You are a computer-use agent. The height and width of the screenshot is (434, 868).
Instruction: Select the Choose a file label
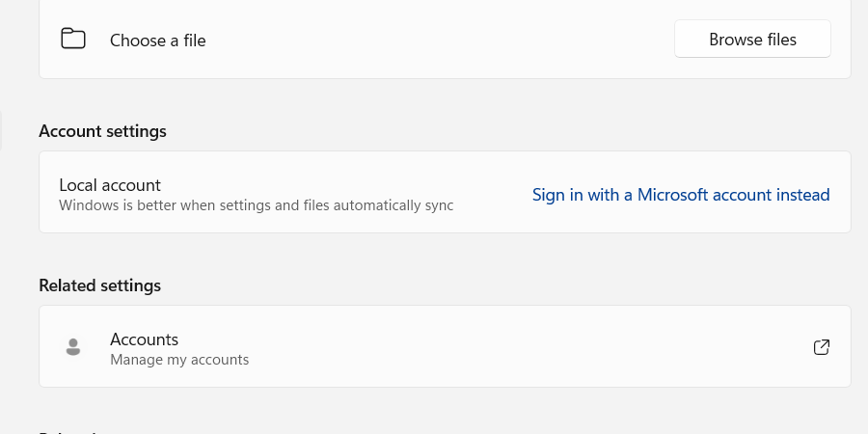coord(157,41)
